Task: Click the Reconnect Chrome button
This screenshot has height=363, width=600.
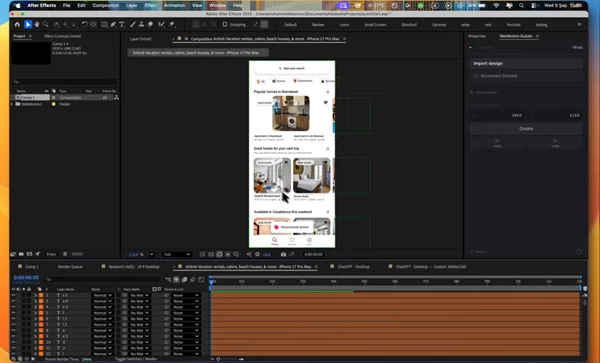Action: click(x=526, y=76)
